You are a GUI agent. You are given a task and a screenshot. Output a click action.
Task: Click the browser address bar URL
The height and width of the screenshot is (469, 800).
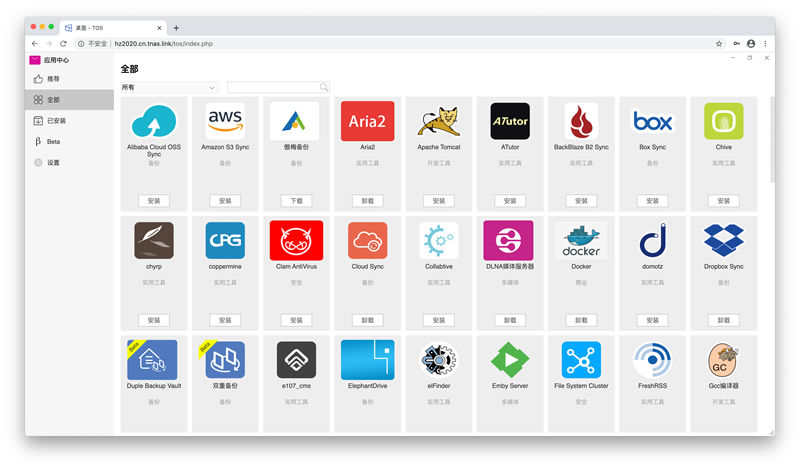pos(163,44)
